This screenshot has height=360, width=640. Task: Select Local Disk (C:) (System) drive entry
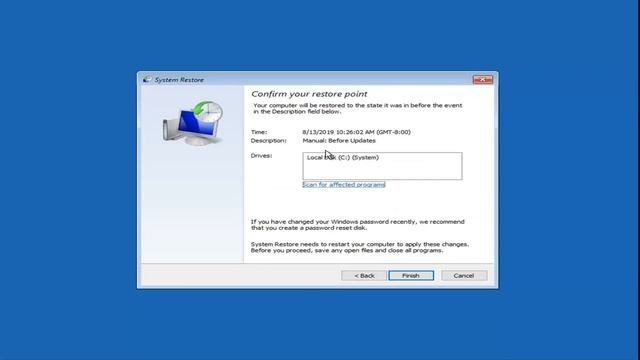point(343,158)
